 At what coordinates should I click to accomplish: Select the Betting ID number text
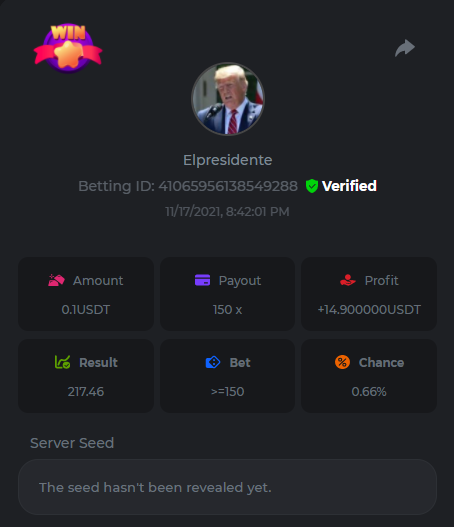(228, 186)
